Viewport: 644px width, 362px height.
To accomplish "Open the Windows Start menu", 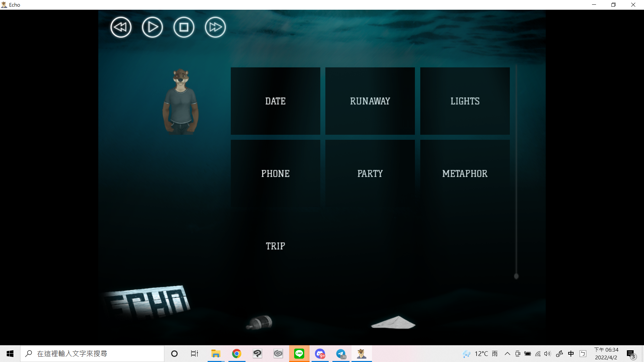I will [10, 354].
